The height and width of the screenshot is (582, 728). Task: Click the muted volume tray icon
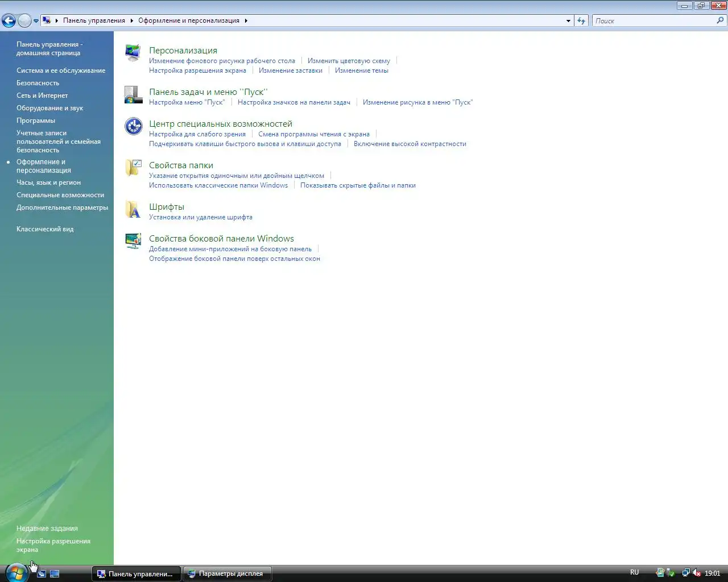click(697, 573)
